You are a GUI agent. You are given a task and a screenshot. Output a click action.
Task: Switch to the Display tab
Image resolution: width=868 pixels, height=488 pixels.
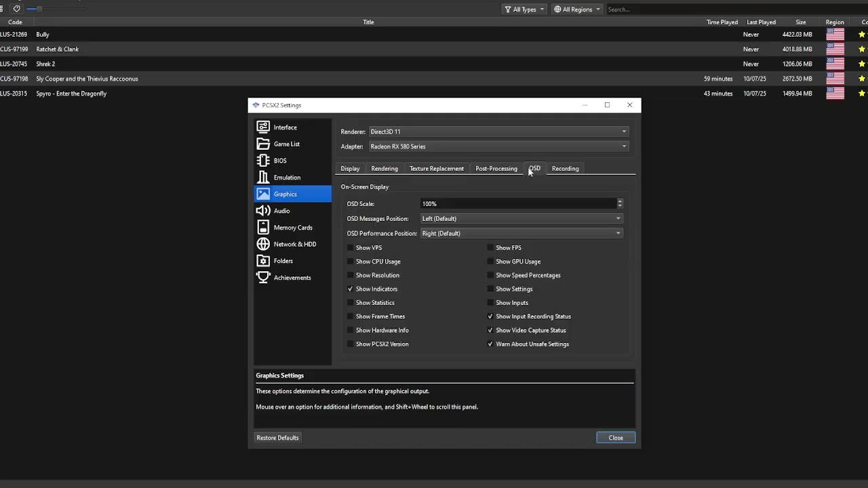[x=350, y=169]
